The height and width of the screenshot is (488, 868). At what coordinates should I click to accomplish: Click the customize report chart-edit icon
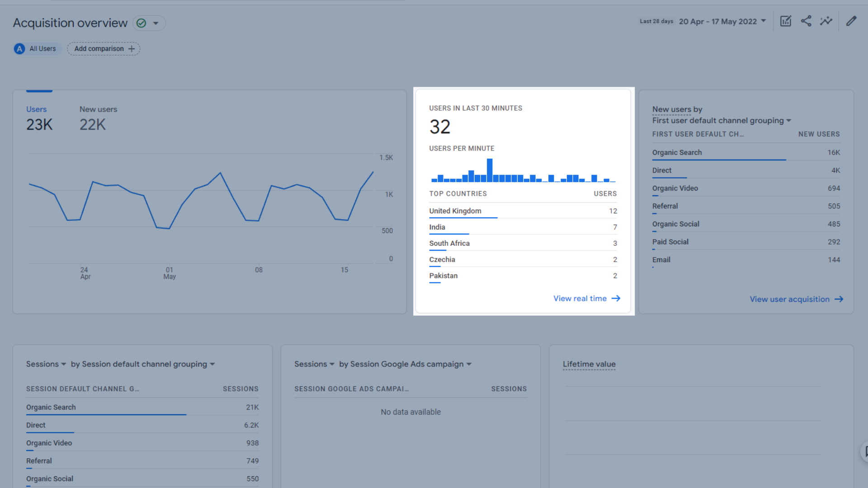785,21
